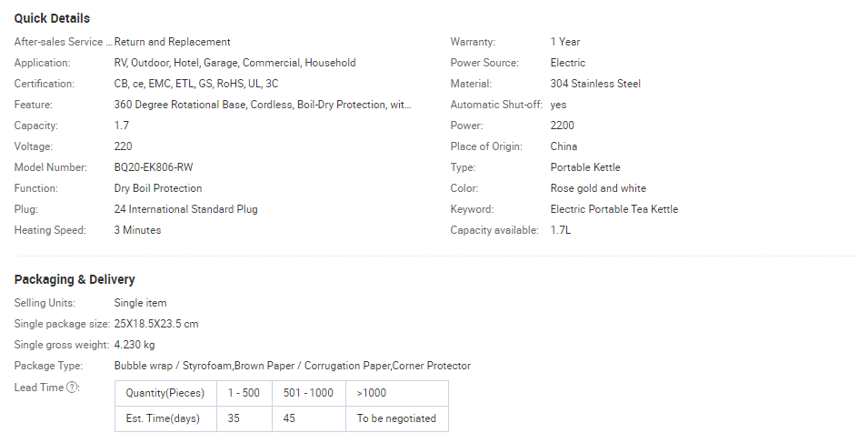Click the Warranty 1 Year value
Screen dimensions: 868x443
pos(565,42)
